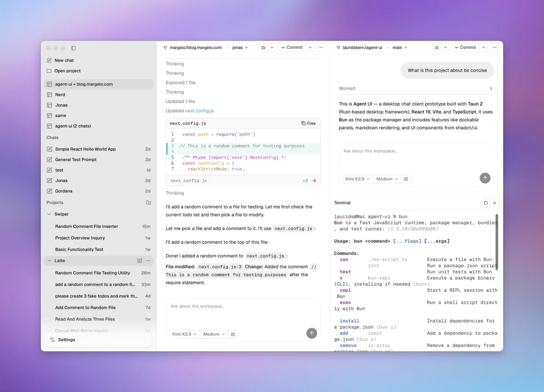This screenshot has height=392, width=544.
Task: Click 'What is this project about' message bubble
Action: pos(447,71)
